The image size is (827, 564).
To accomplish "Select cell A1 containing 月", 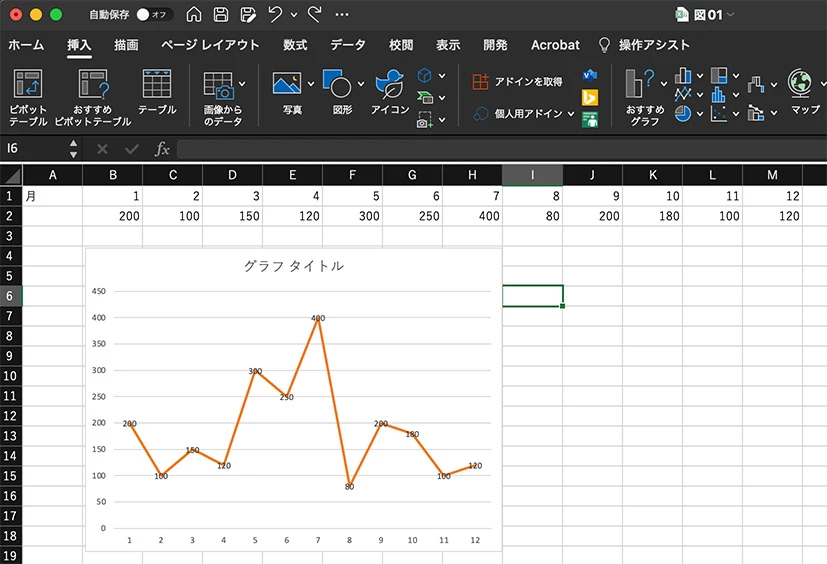I will click(52, 196).
